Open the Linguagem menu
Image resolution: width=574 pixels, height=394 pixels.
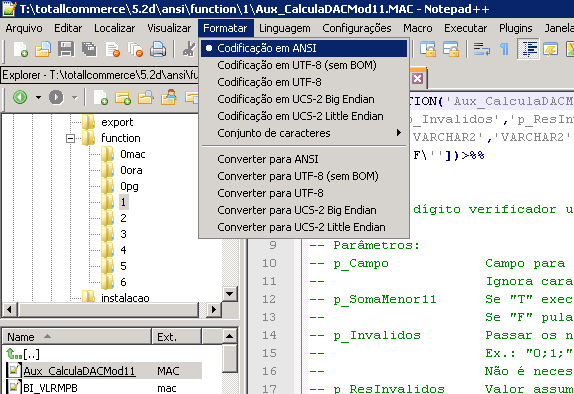pos(284,28)
